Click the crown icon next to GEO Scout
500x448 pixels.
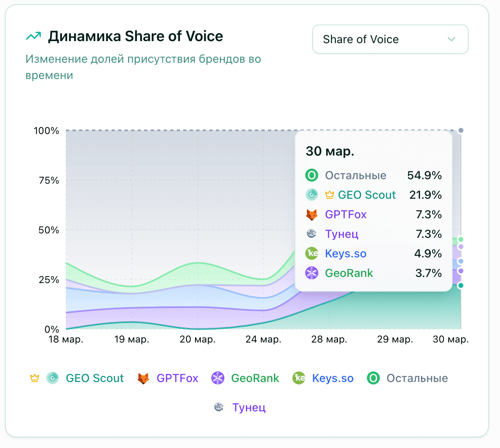(x=35, y=378)
